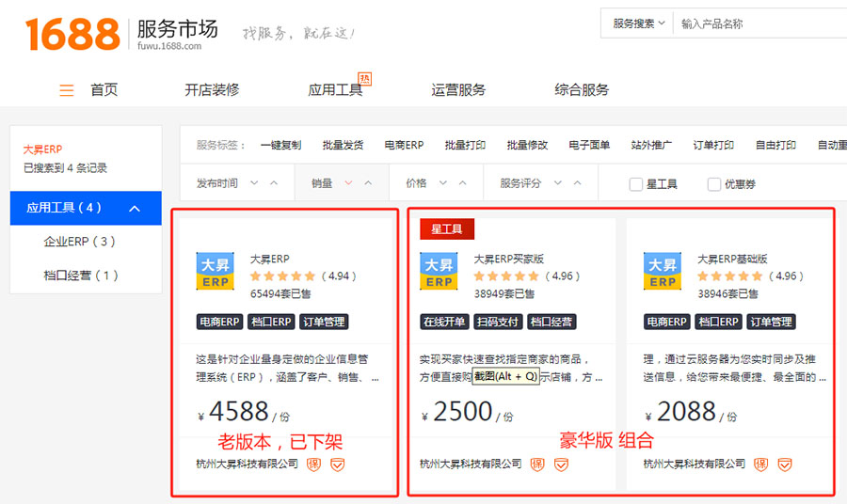Sort 发布时间 ascending with up arrow

(274, 183)
